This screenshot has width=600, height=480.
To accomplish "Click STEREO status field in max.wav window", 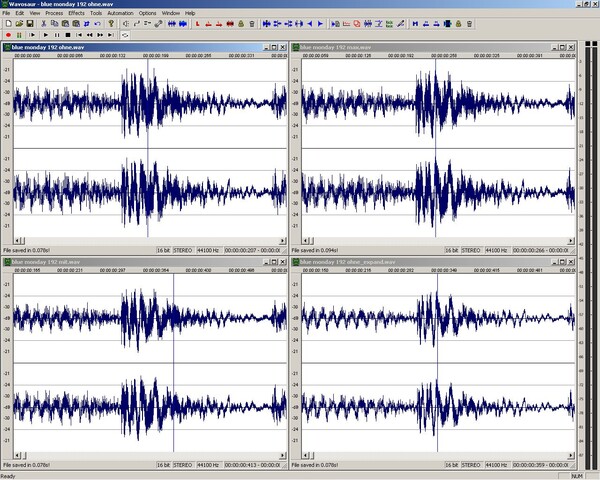I will [x=471, y=250].
